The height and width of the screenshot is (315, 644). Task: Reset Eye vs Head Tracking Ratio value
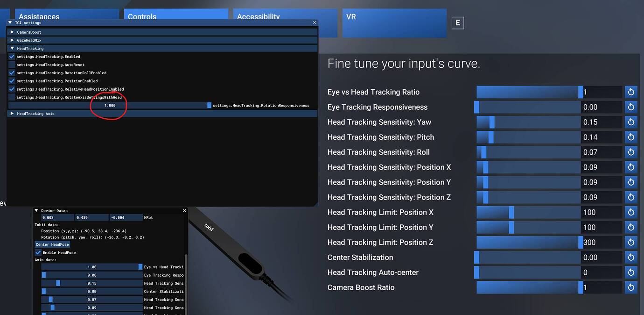pyautogui.click(x=631, y=92)
